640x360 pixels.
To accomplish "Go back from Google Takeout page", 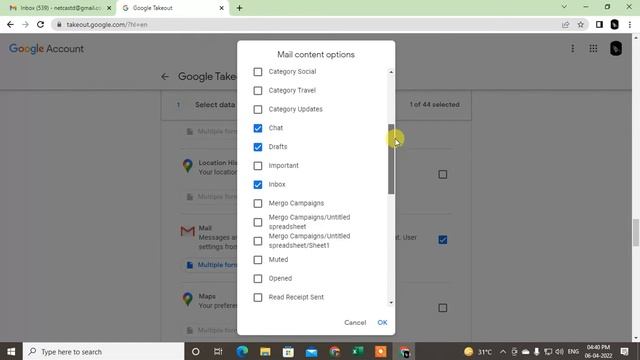I will (x=165, y=76).
